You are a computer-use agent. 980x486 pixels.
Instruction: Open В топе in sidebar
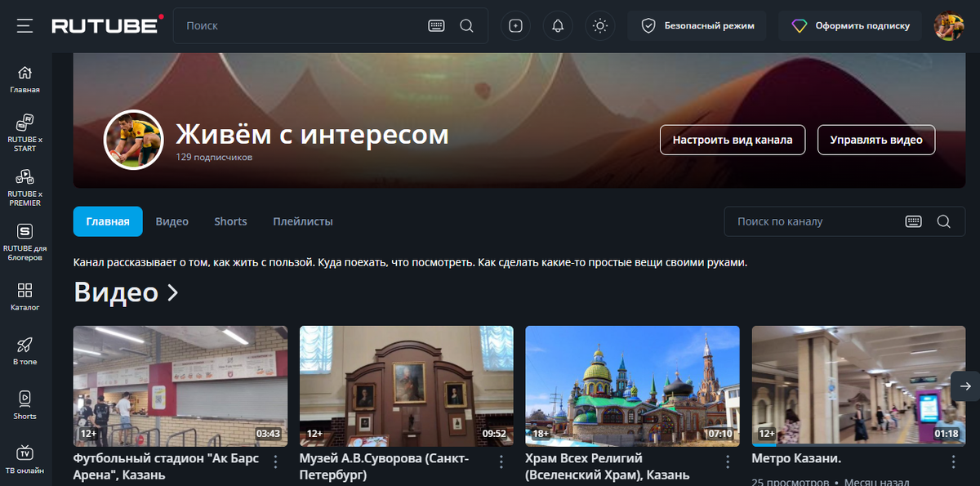click(25, 351)
